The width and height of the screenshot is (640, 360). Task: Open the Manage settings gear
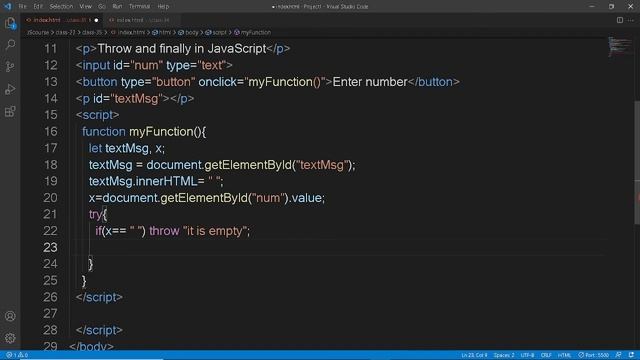point(10,338)
